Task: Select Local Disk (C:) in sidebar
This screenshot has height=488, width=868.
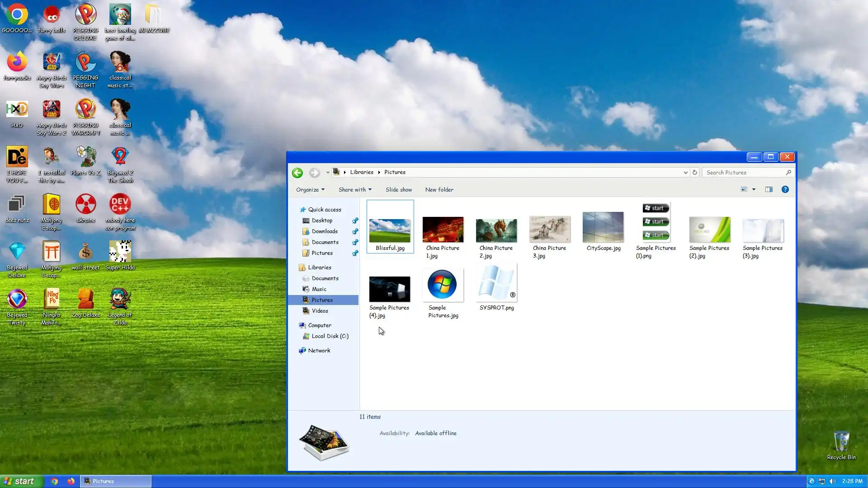Action: [x=330, y=336]
